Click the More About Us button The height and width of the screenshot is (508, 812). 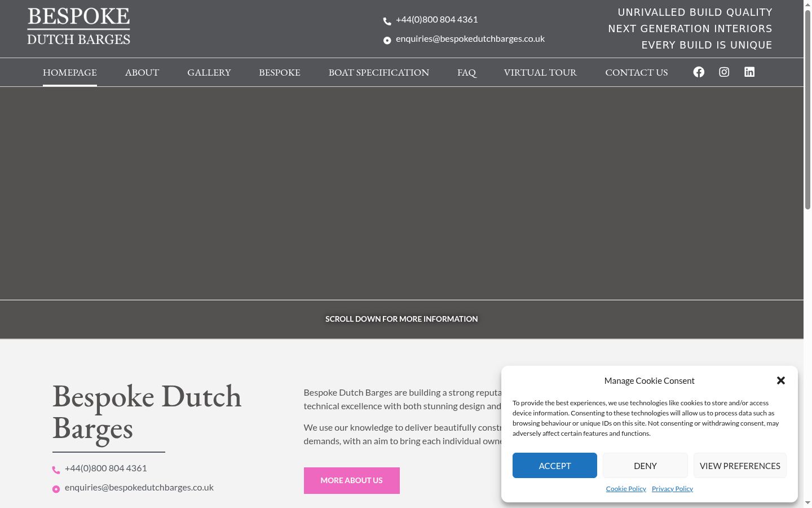point(352,480)
